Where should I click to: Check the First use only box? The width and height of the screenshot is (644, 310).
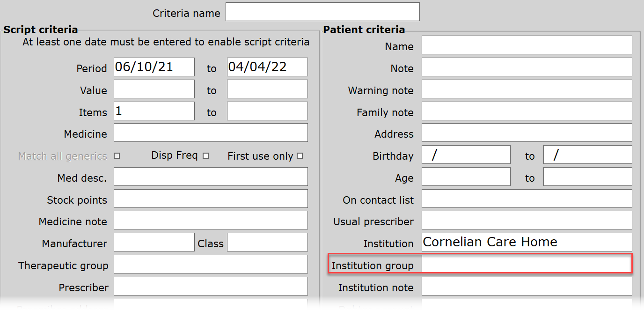300,156
